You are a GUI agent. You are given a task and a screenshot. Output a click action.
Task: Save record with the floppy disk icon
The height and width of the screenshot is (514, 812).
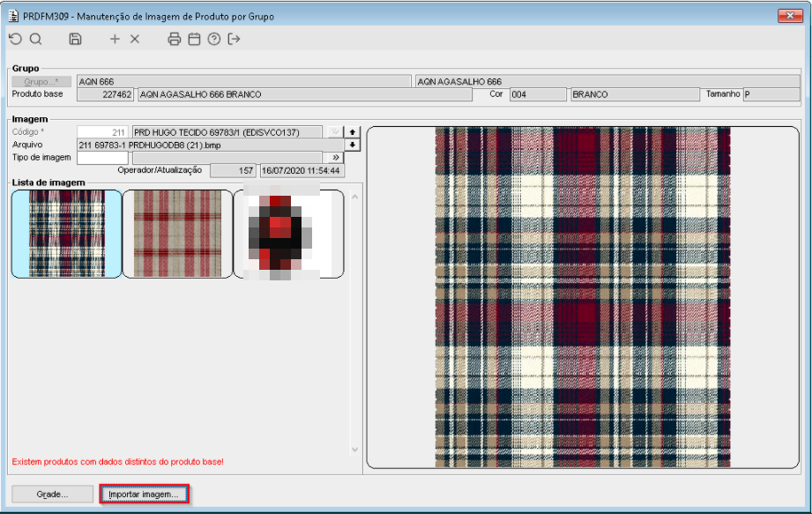(x=75, y=39)
